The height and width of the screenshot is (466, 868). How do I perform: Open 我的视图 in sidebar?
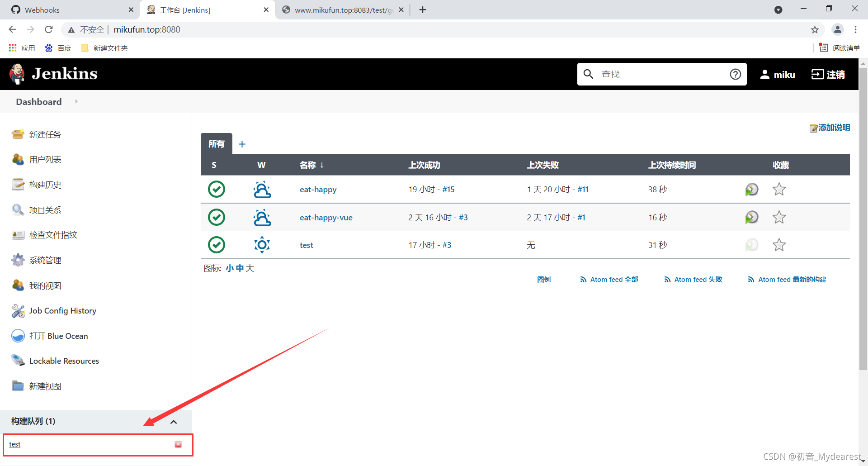45,286
